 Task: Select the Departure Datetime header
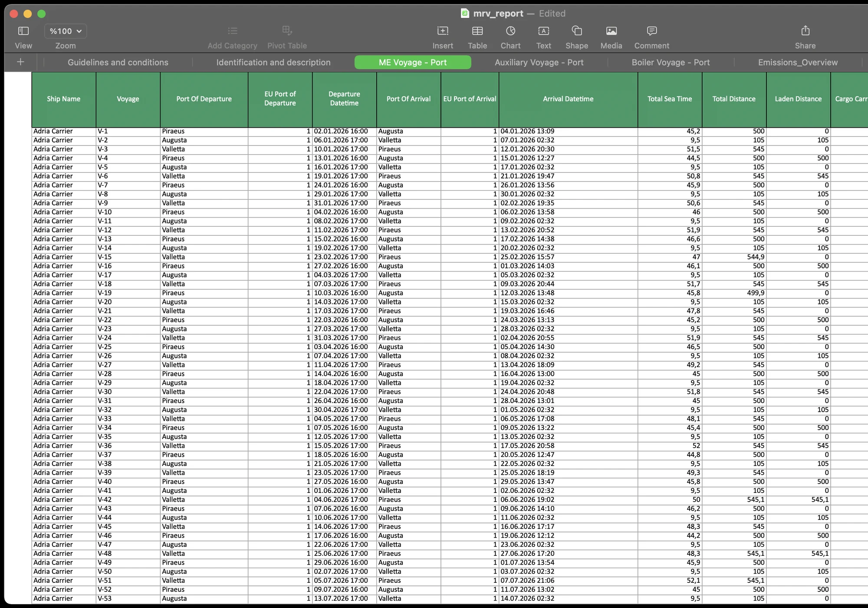click(344, 99)
